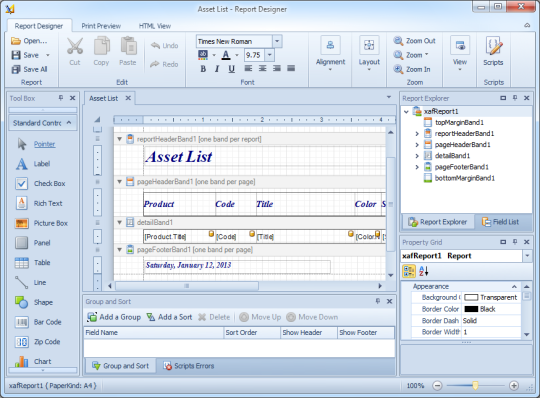Open the font name dropdown
The image size is (540, 398).
(x=277, y=41)
